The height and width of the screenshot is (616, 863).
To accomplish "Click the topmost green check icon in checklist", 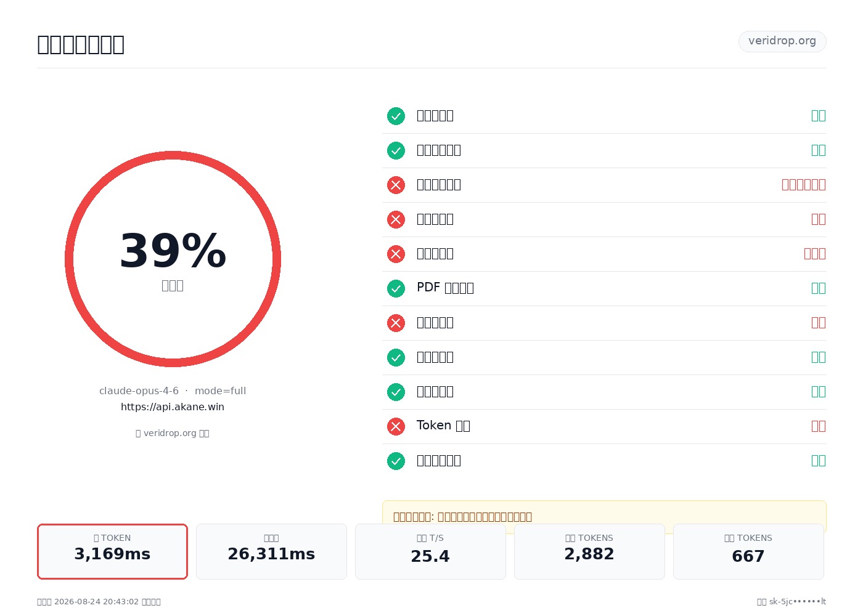I will coord(396,116).
